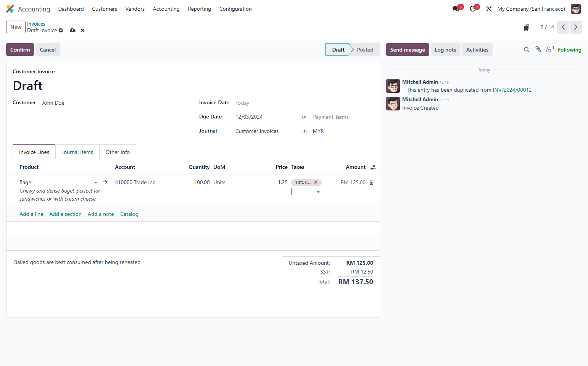Add a line to the invoice

(x=31, y=214)
